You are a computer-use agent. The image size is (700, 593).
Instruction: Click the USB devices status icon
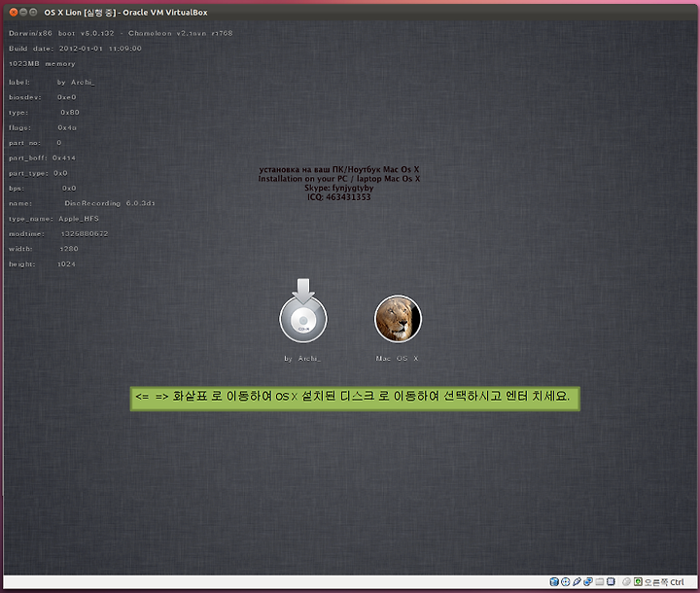click(x=577, y=582)
